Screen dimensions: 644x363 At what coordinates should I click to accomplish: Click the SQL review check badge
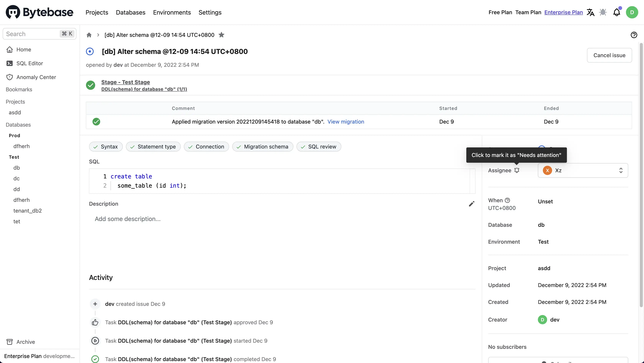[x=319, y=147]
